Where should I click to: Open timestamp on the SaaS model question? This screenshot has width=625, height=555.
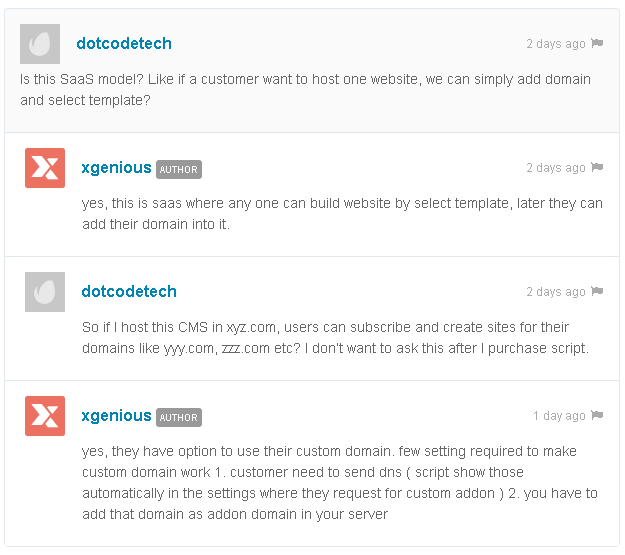click(556, 43)
